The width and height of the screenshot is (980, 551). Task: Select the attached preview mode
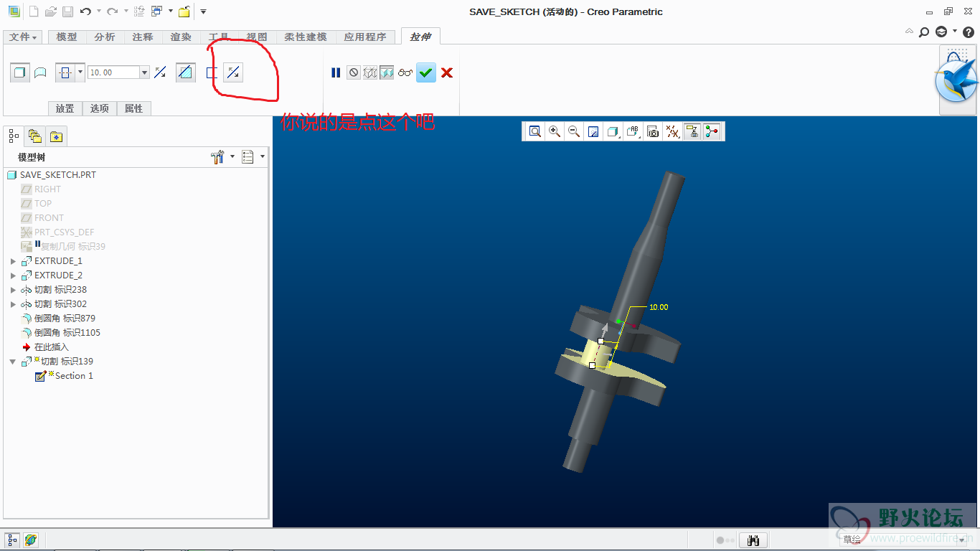pyautogui.click(x=387, y=72)
